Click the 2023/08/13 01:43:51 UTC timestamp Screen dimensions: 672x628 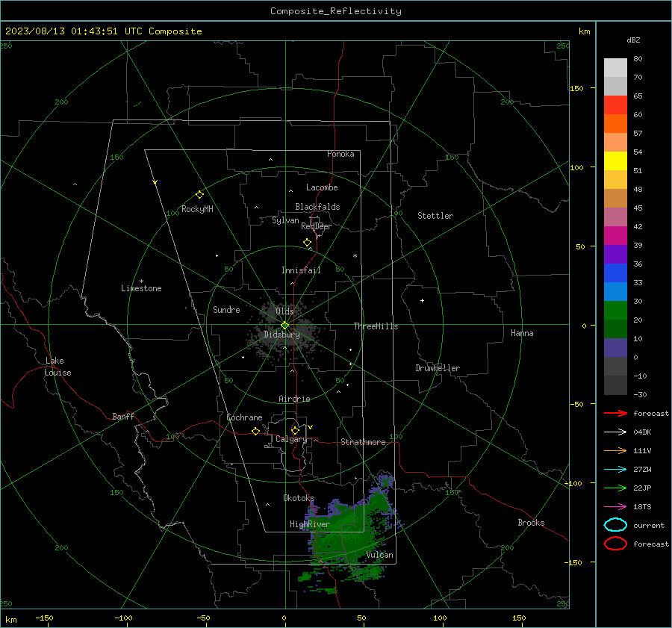[x=65, y=31]
